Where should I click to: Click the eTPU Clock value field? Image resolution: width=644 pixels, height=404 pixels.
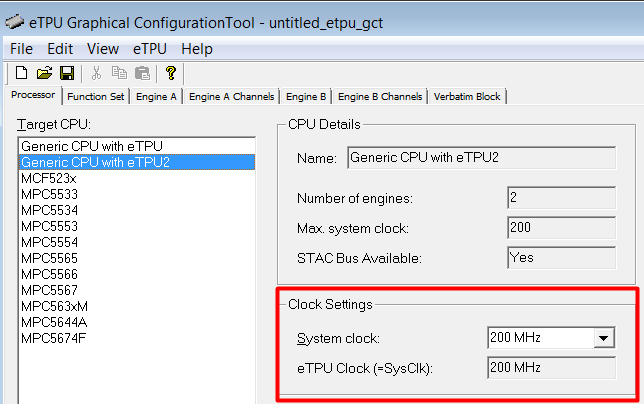(x=549, y=368)
